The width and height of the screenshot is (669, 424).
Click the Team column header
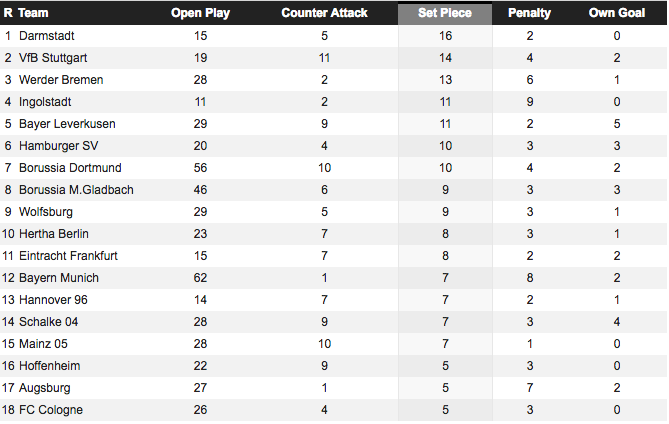point(33,13)
